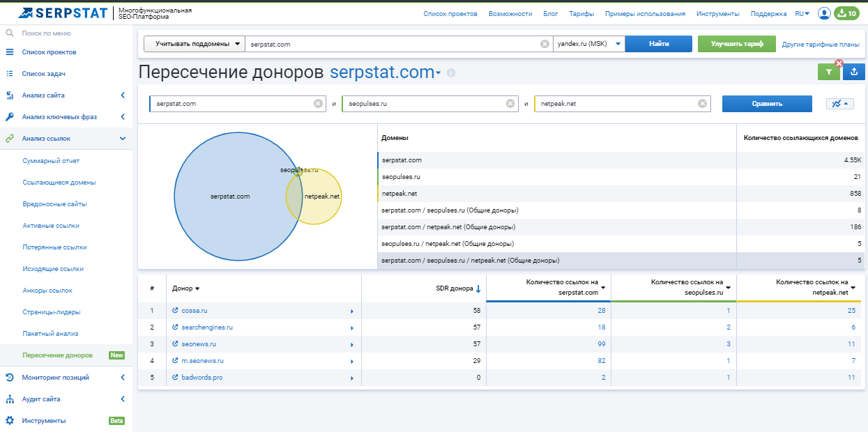The width and height of the screenshot is (868, 432).
Task: Open Вредоносные сайты in sidebar
Action: pyautogui.click(x=54, y=204)
